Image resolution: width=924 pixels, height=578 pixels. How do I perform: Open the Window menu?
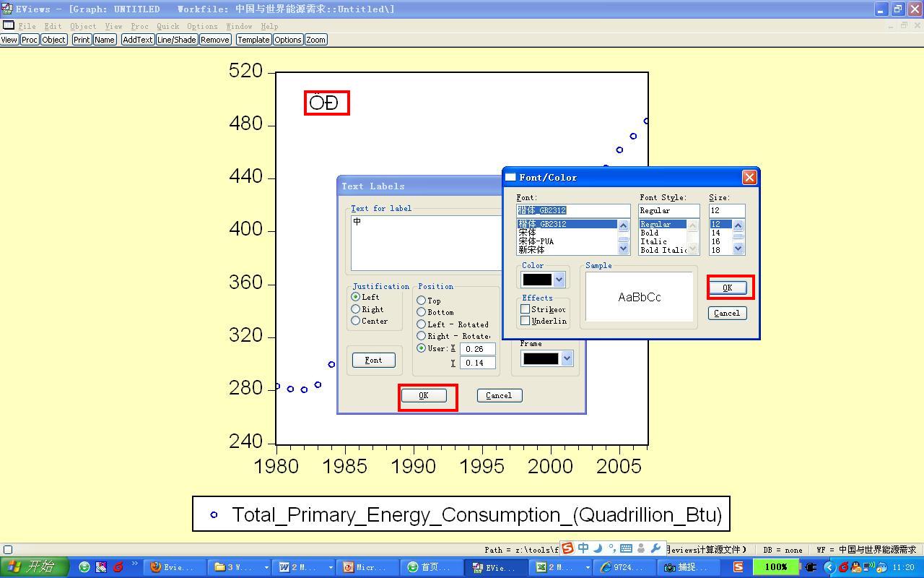(239, 26)
